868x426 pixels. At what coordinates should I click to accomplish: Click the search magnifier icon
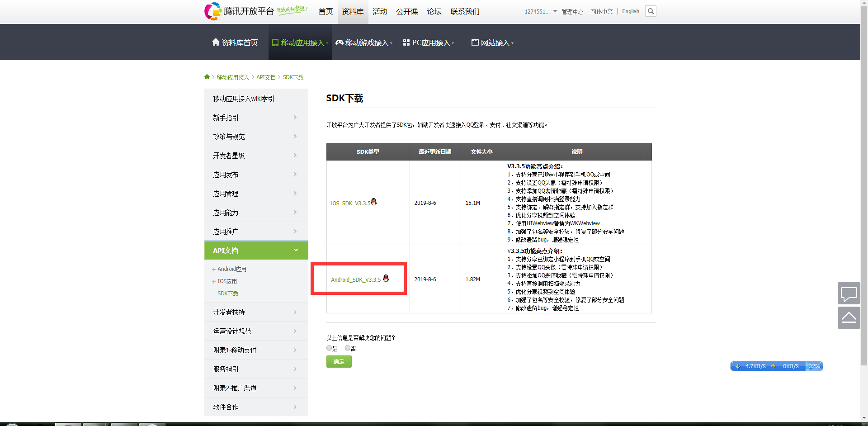pos(651,11)
